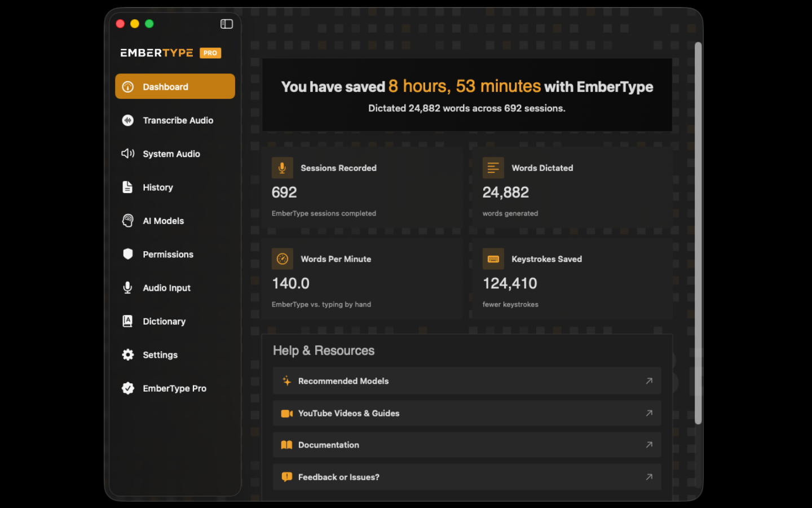
Task: Click the vertical scrollbar thumb
Action: 698,233
